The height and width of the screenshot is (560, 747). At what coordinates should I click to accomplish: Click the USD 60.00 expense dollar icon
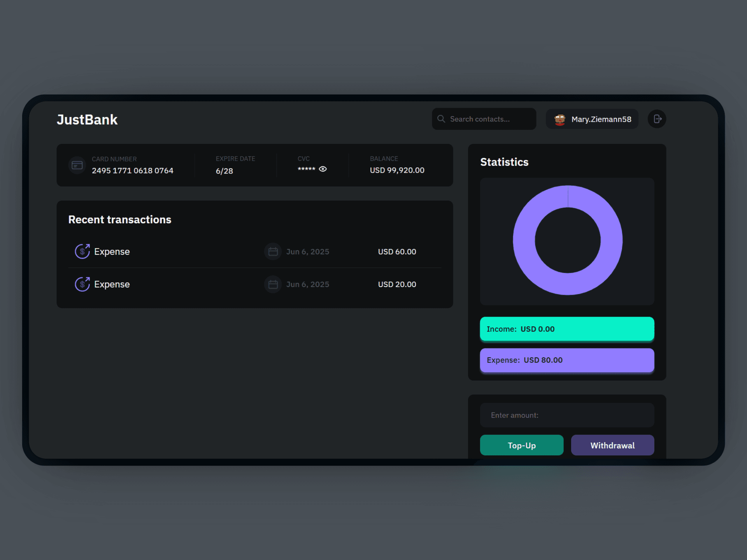click(x=82, y=251)
